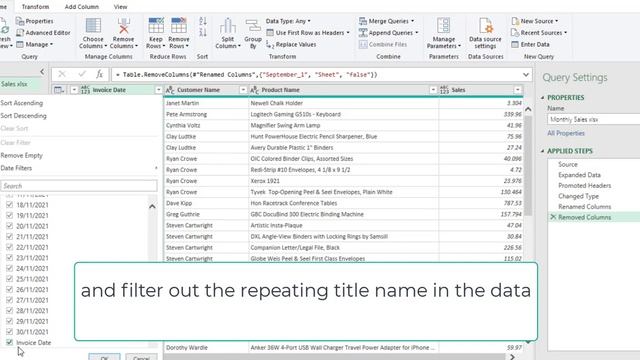The image size is (640, 360).
Task: Delete the Removed Columns step X icon
Action: click(x=553, y=217)
